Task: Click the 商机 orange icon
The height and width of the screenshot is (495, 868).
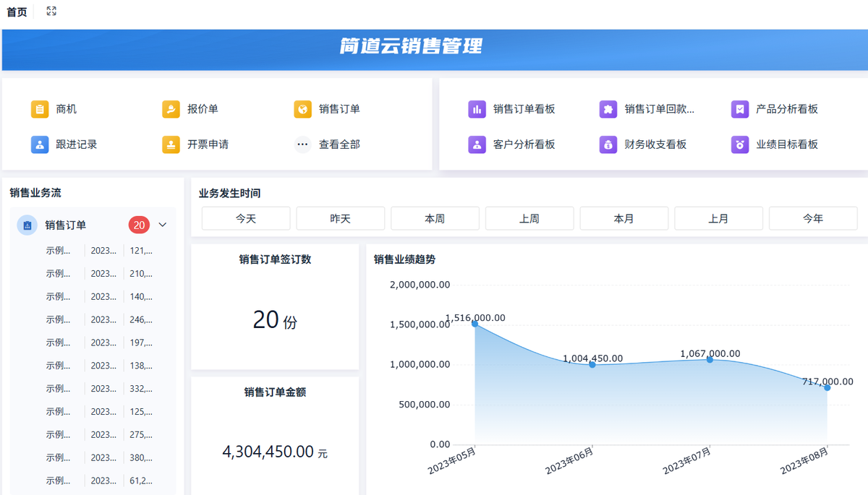Action: click(x=40, y=109)
